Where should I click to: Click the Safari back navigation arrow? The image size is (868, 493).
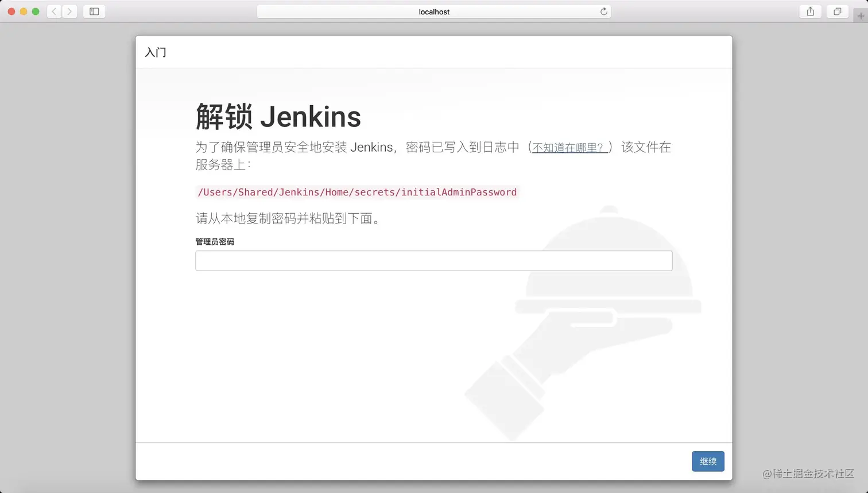click(x=55, y=11)
